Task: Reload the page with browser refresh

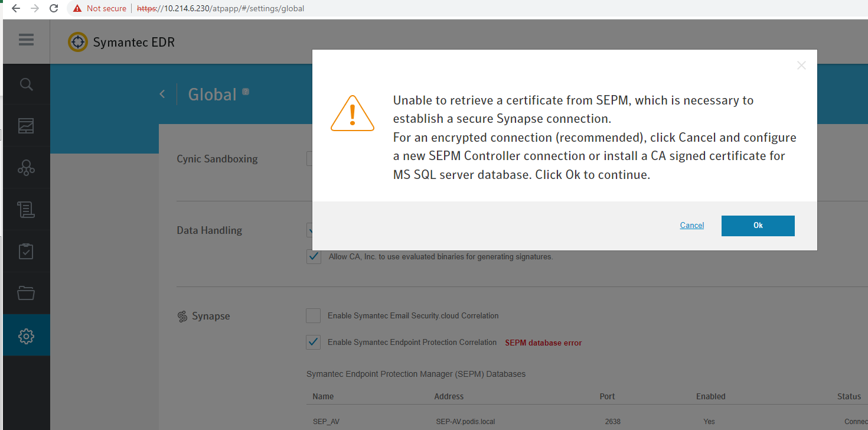Action: click(54, 8)
